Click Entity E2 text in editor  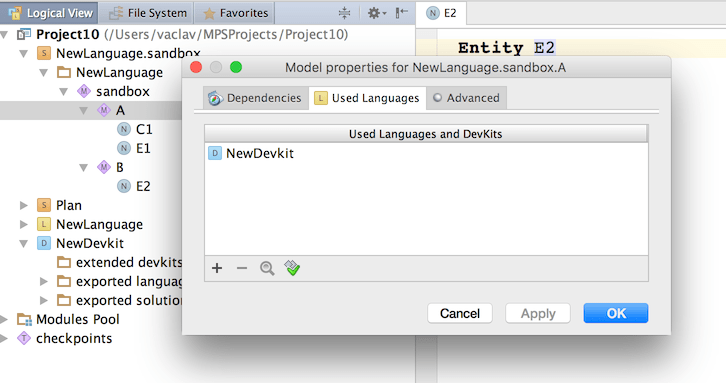506,48
